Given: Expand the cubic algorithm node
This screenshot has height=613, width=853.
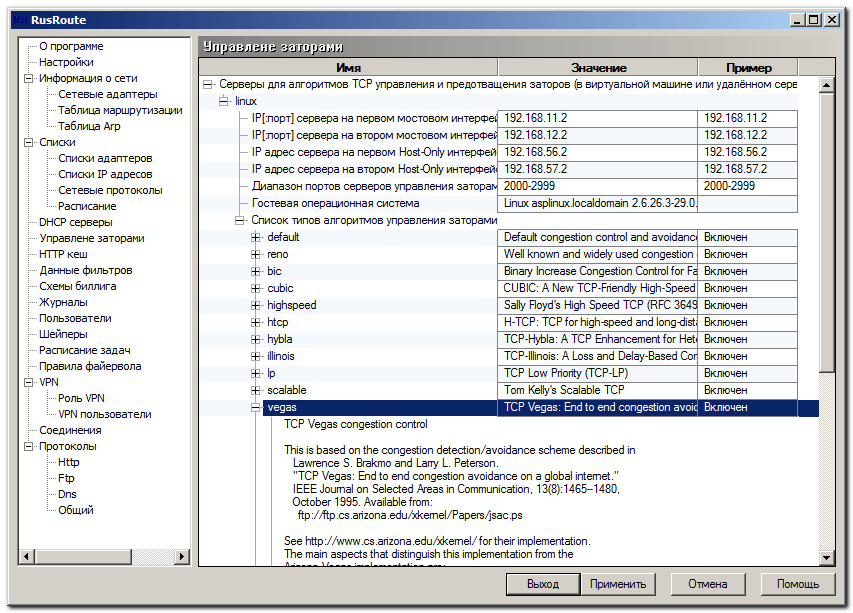Looking at the screenshot, I should 256,288.
